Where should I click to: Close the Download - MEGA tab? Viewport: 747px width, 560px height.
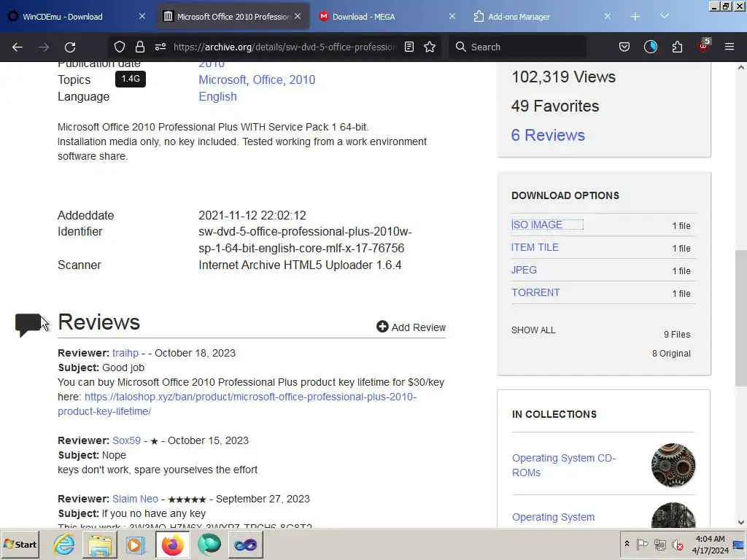click(452, 17)
